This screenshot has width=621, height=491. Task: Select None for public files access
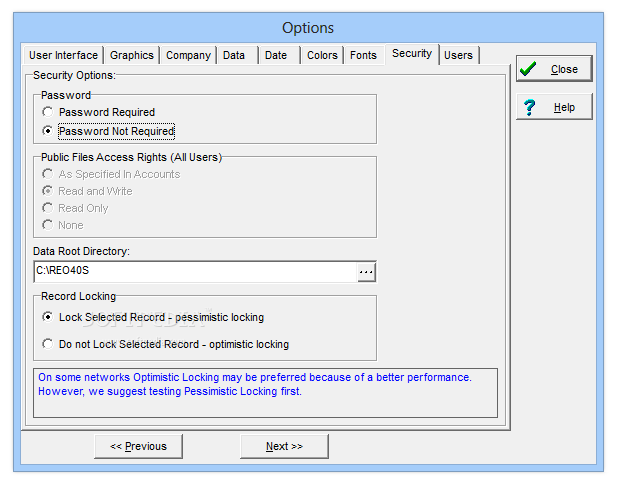click(x=63, y=225)
